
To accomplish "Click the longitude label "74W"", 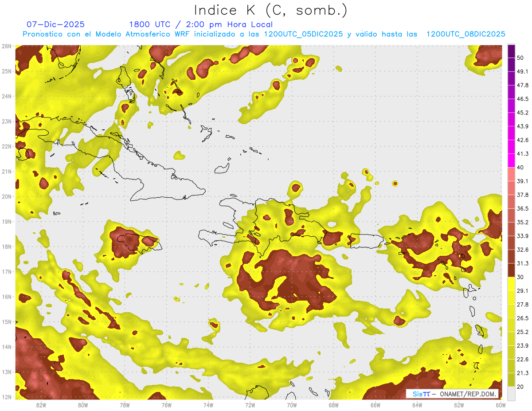I will pos(208,405).
